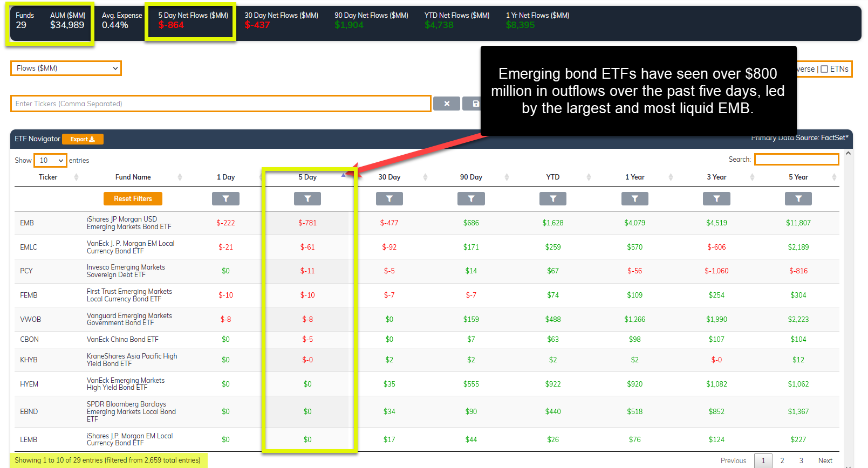Screen dimensions: 868x468
Task: Open the 1 Day column filter
Action: pos(225,199)
